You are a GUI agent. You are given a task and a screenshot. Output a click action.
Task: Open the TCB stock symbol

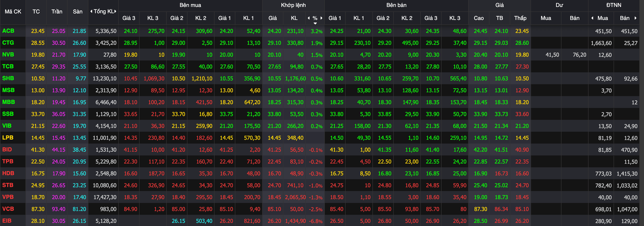pos(8,66)
